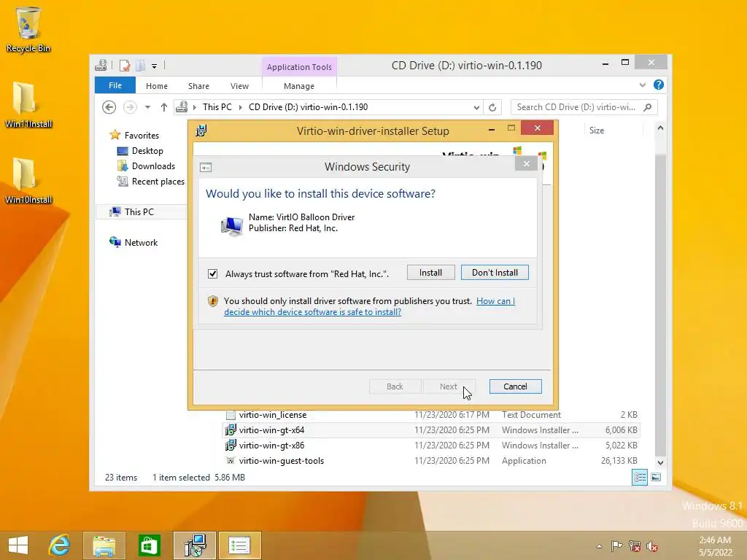The width and height of the screenshot is (747, 560).
Task: Open Downloads in the navigation pane
Action: 153,166
